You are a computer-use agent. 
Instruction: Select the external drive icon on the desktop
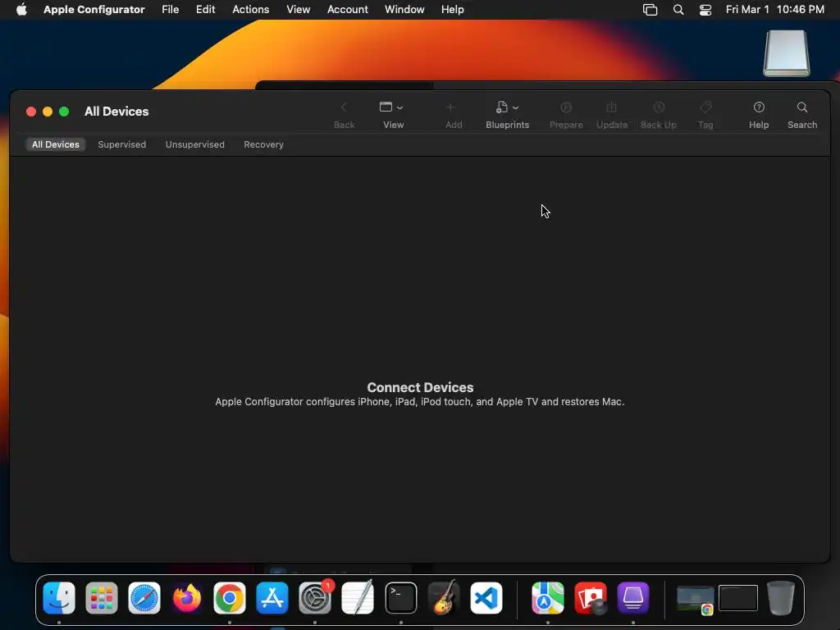pyautogui.click(x=787, y=53)
